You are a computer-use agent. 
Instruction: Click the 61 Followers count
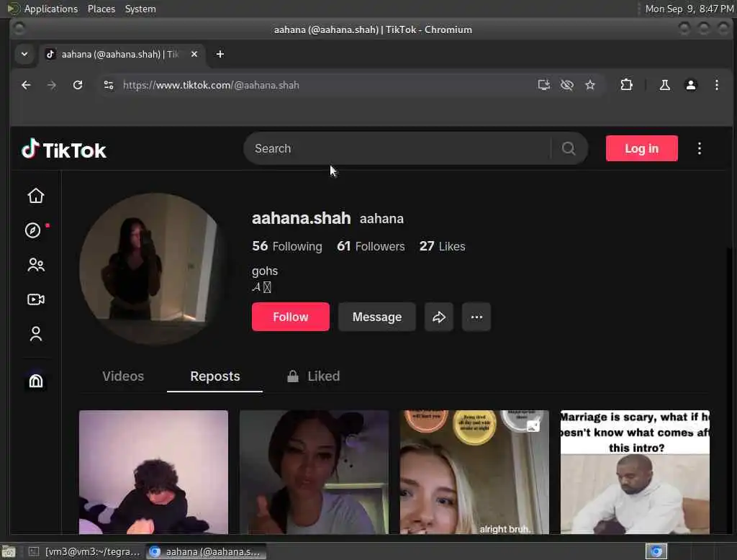[371, 246]
